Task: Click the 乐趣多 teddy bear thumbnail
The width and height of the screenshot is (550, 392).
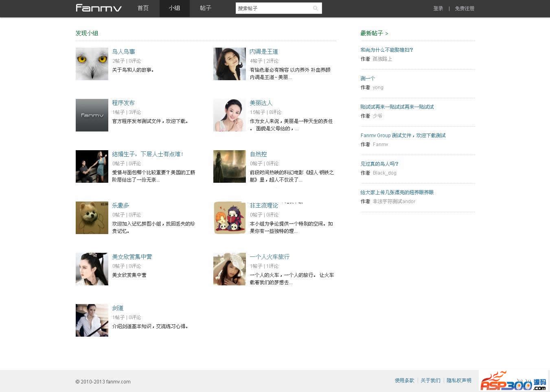Action: (x=92, y=218)
